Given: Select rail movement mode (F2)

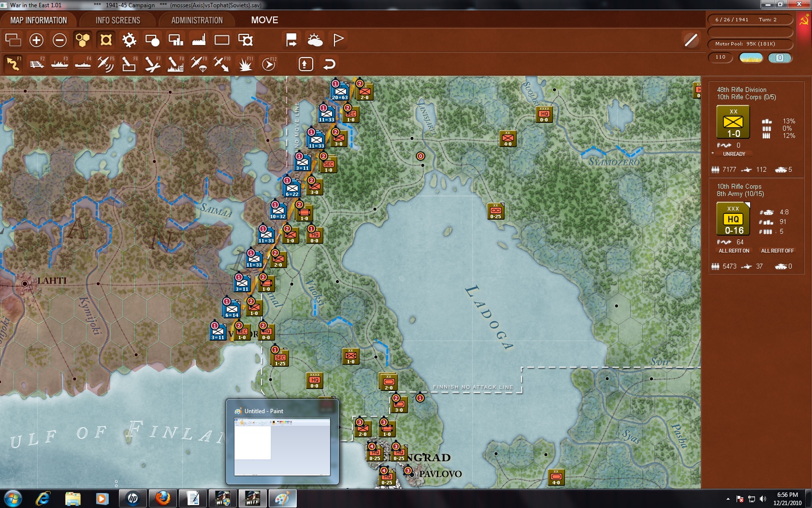Looking at the screenshot, I should pos(36,64).
